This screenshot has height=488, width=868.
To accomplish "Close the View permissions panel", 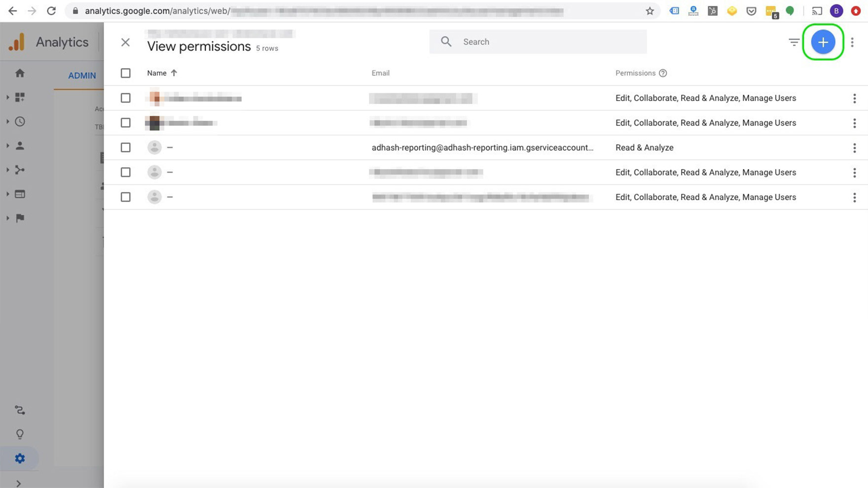I will coord(125,42).
